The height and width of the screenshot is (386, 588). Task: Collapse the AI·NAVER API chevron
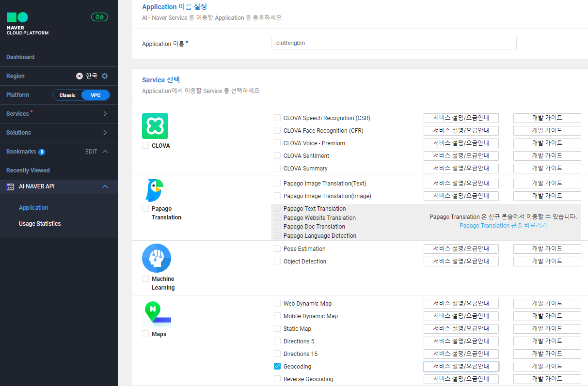point(105,186)
